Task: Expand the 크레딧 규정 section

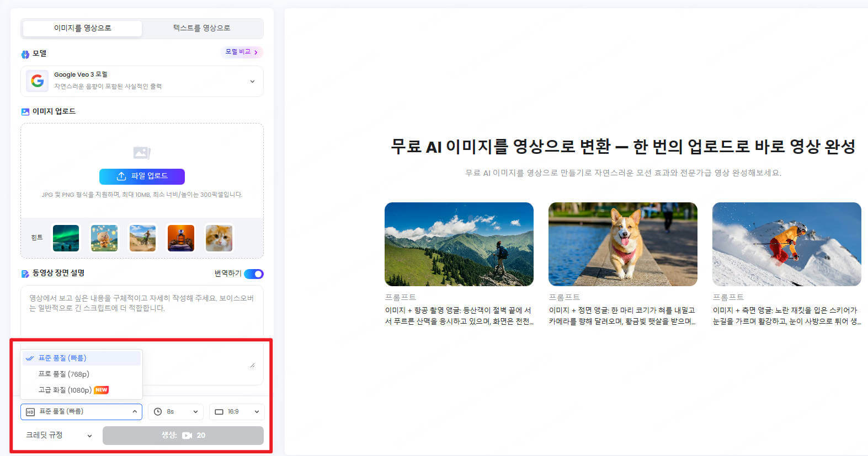Action: (x=58, y=435)
